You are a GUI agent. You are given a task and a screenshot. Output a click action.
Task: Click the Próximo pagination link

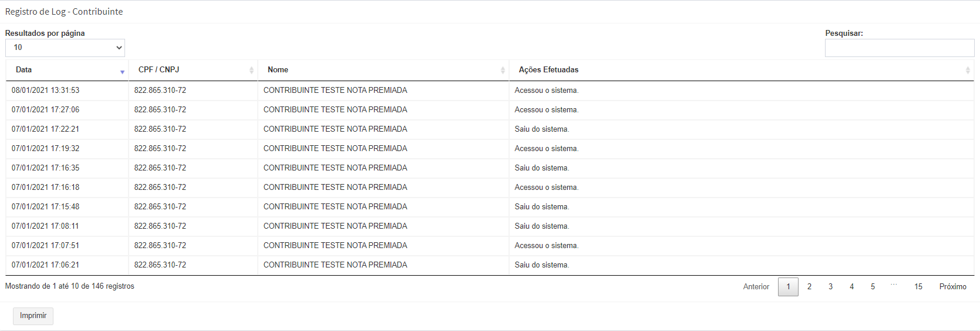point(952,287)
